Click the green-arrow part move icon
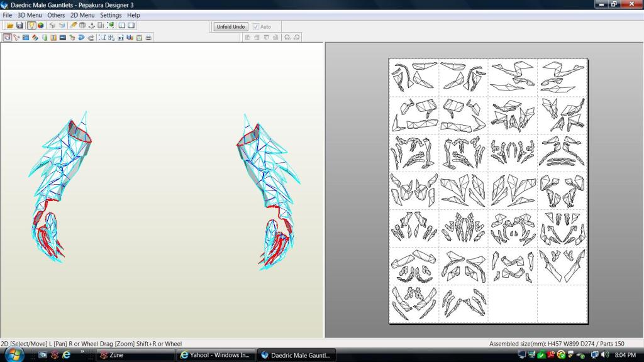Screen dimensions: 644x362 [72, 37]
